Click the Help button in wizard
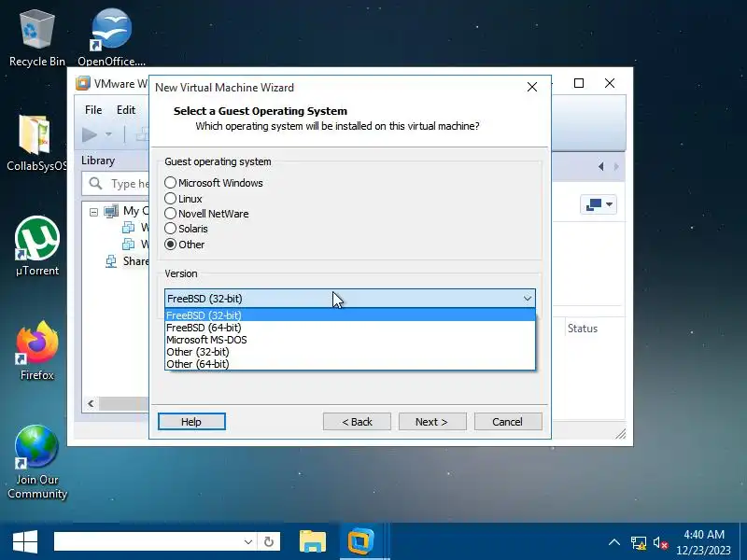Viewport: 747px width, 560px height. (191, 422)
